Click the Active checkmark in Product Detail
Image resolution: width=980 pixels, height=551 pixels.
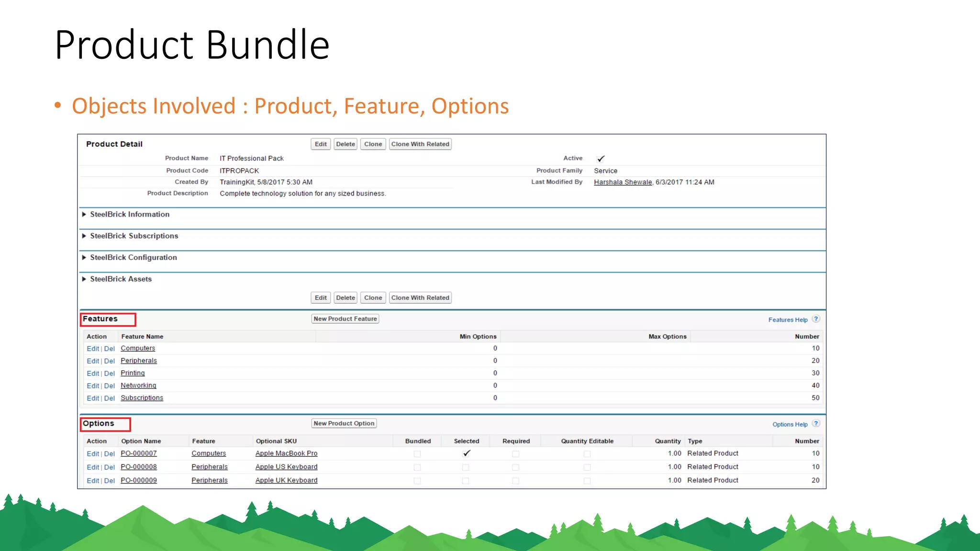pos(601,158)
